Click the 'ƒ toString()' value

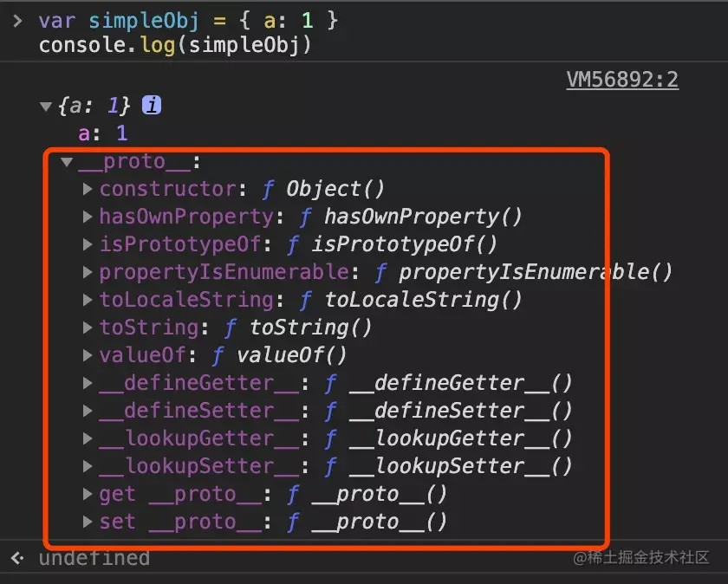click(298, 328)
